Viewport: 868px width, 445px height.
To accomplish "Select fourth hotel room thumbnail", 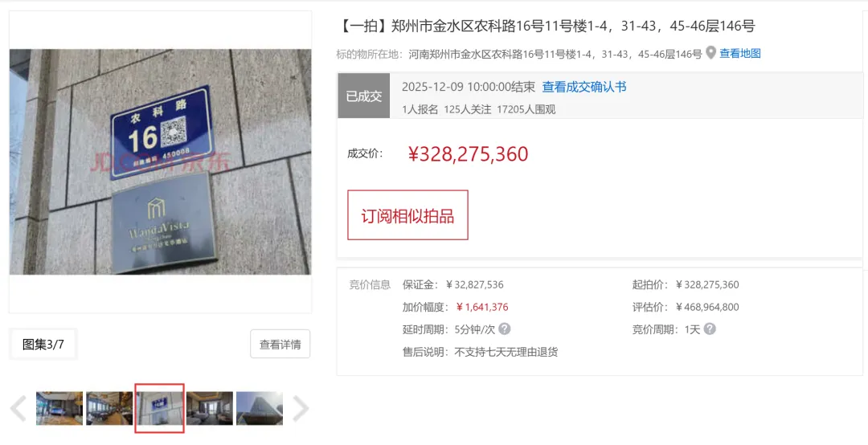I will pyautogui.click(x=210, y=409).
